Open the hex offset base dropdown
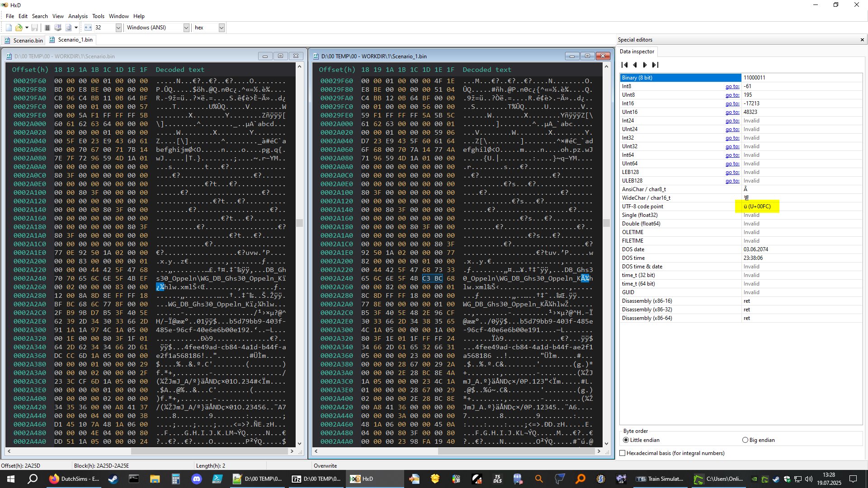 tap(222, 28)
